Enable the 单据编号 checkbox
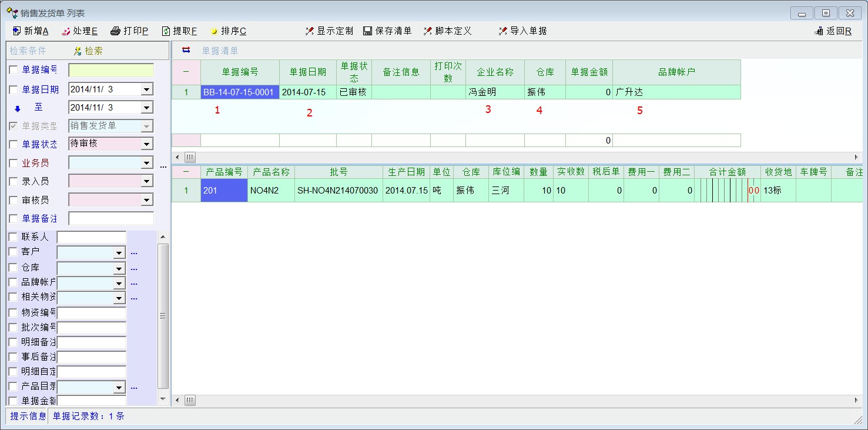 coord(14,70)
